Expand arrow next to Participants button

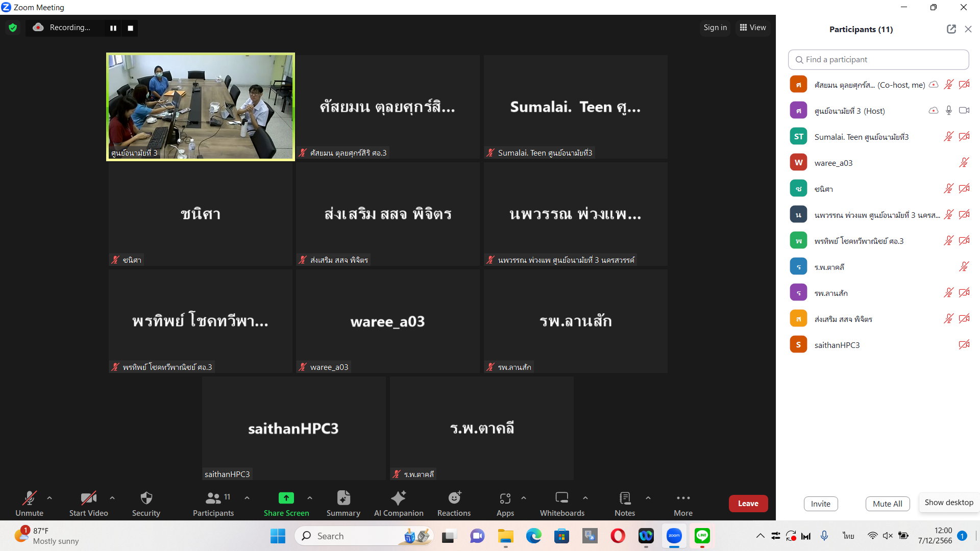click(x=247, y=498)
